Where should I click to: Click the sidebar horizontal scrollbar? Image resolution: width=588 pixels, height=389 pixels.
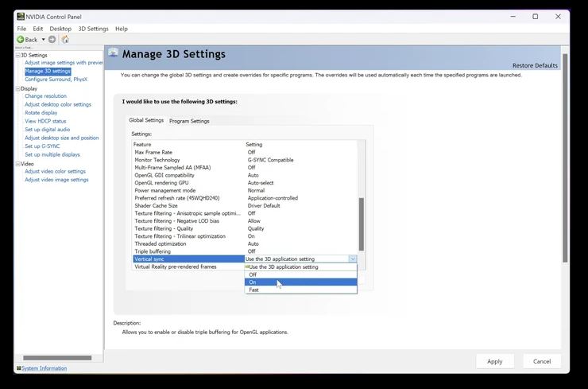tap(57, 358)
